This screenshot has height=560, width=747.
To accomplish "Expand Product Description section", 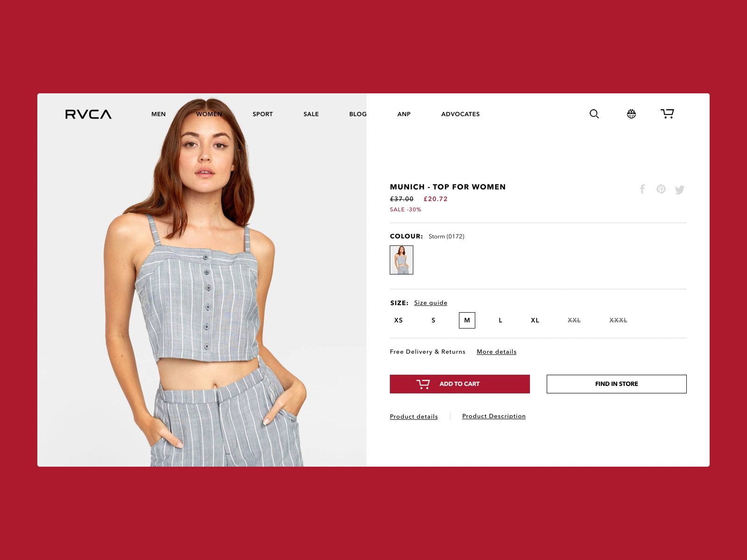I will pyautogui.click(x=494, y=416).
